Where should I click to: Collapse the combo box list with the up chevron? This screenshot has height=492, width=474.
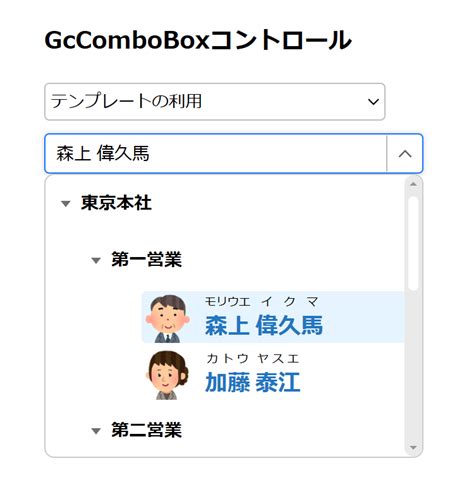pyautogui.click(x=405, y=154)
